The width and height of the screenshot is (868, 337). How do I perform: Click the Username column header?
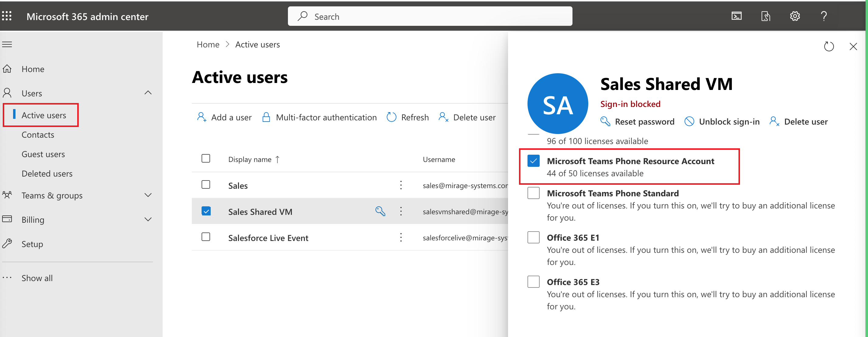click(439, 159)
